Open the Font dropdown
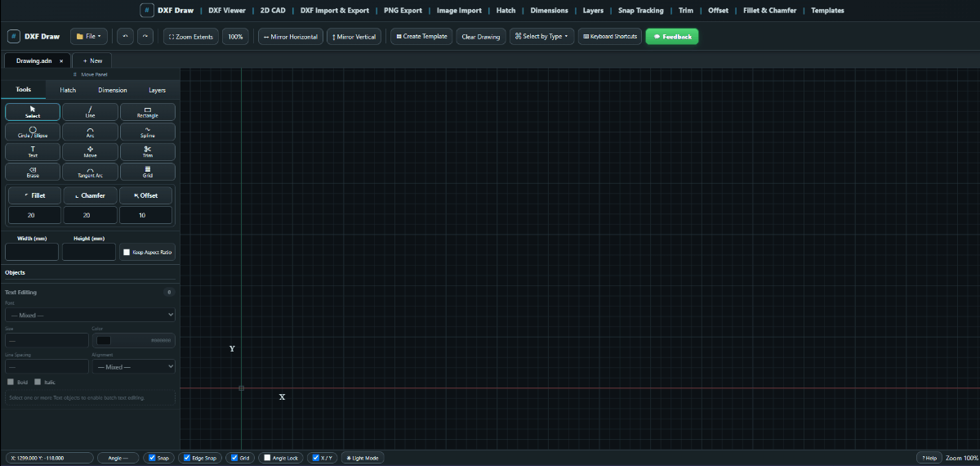Image resolution: width=980 pixels, height=466 pixels. pyautogui.click(x=90, y=315)
